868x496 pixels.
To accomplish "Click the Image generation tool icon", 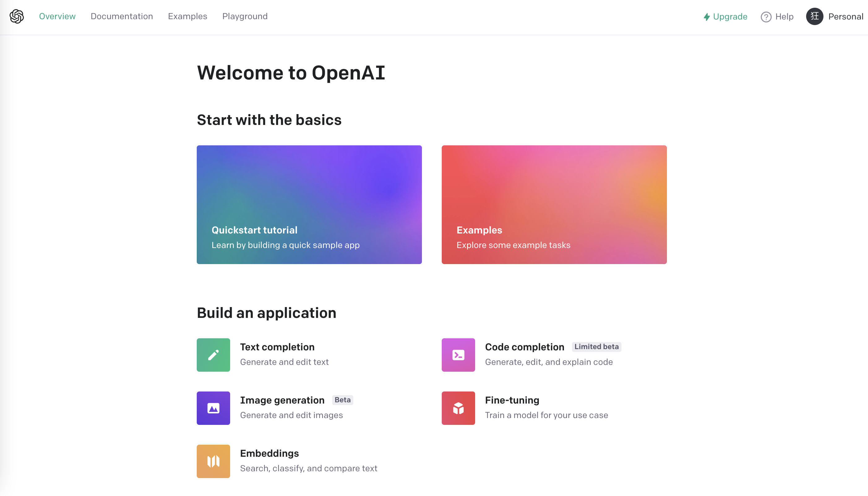I will coord(213,408).
